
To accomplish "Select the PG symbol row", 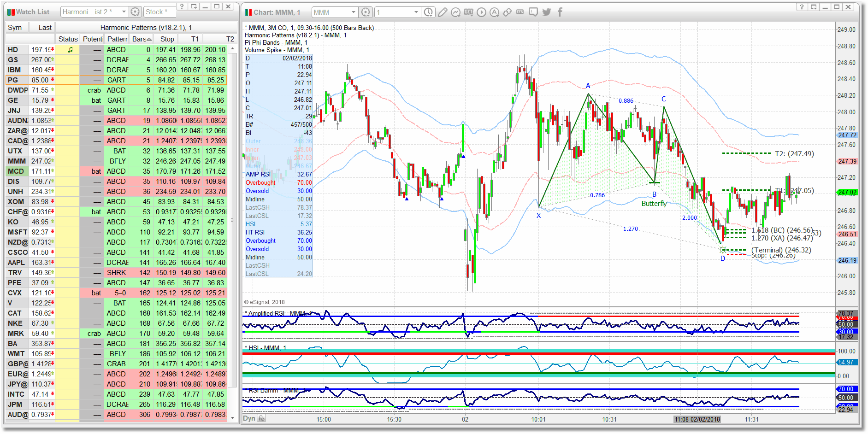I will coord(117,80).
